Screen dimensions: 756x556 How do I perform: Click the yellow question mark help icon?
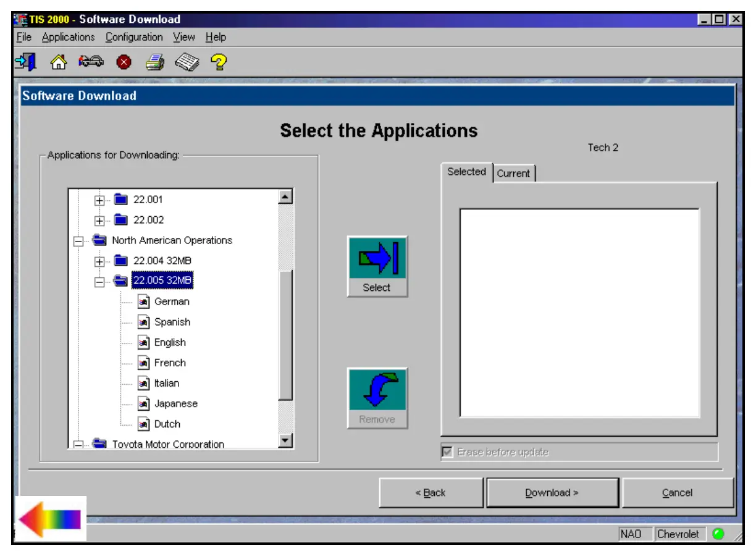(219, 62)
